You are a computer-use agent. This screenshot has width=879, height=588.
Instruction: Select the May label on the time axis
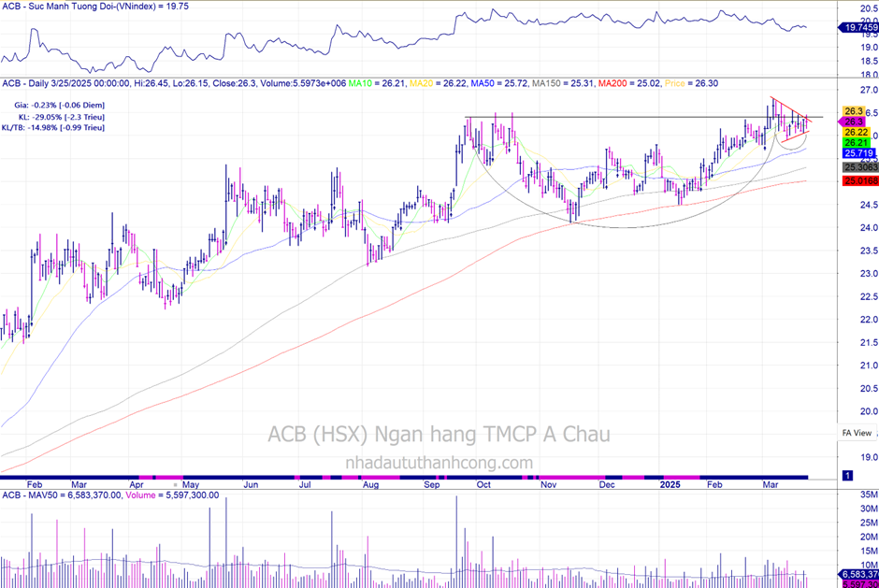(192, 485)
